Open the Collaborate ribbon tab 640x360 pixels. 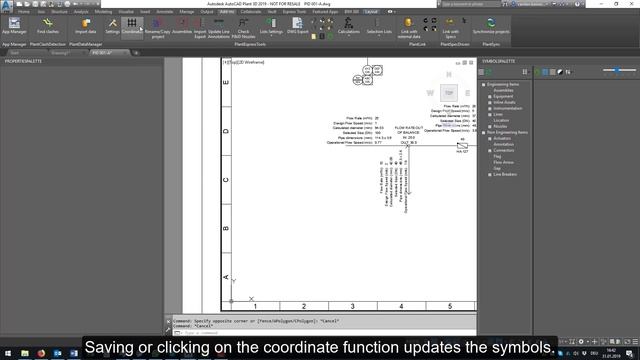click(x=251, y=12)
